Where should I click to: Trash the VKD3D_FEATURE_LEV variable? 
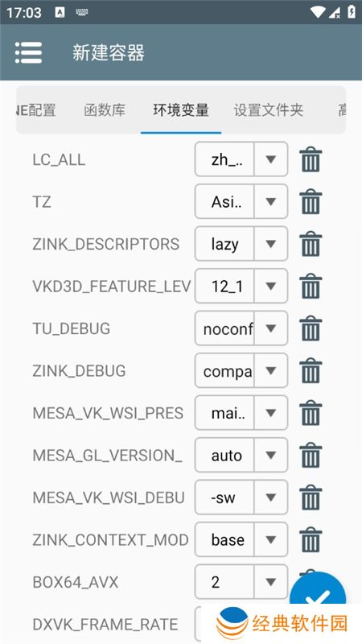[311, 286]
